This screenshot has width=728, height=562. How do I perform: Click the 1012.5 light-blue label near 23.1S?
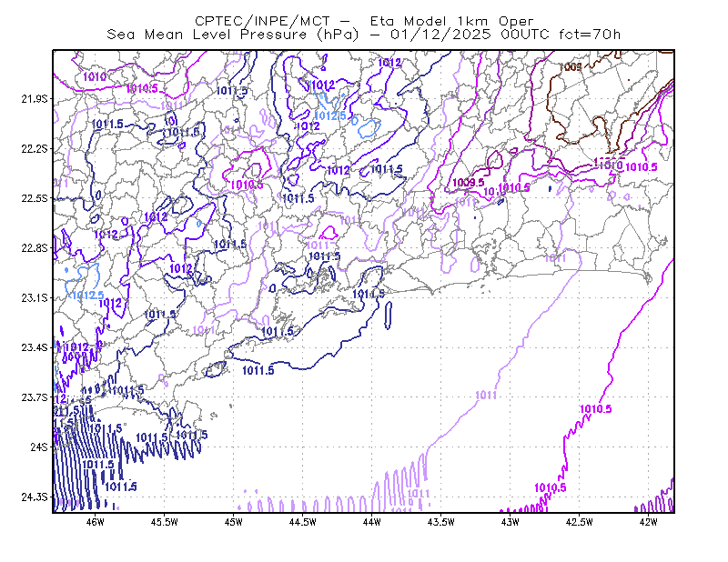(x=88, y=295)
